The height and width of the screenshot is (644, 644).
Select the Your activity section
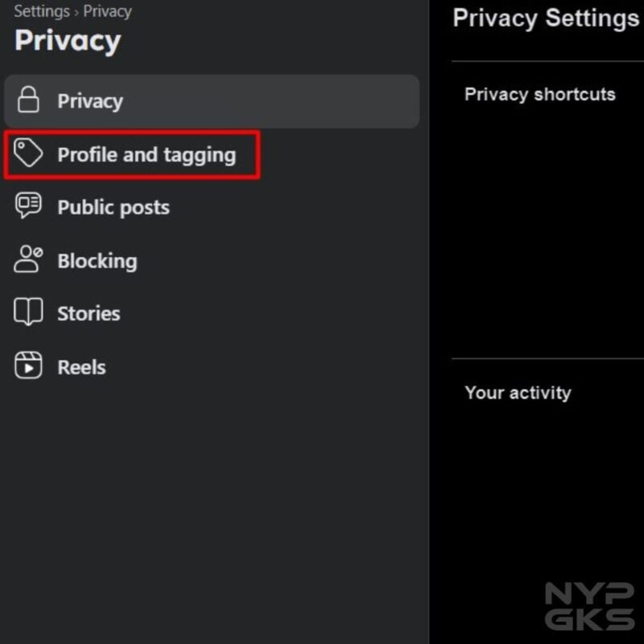[x=518, y=393]
